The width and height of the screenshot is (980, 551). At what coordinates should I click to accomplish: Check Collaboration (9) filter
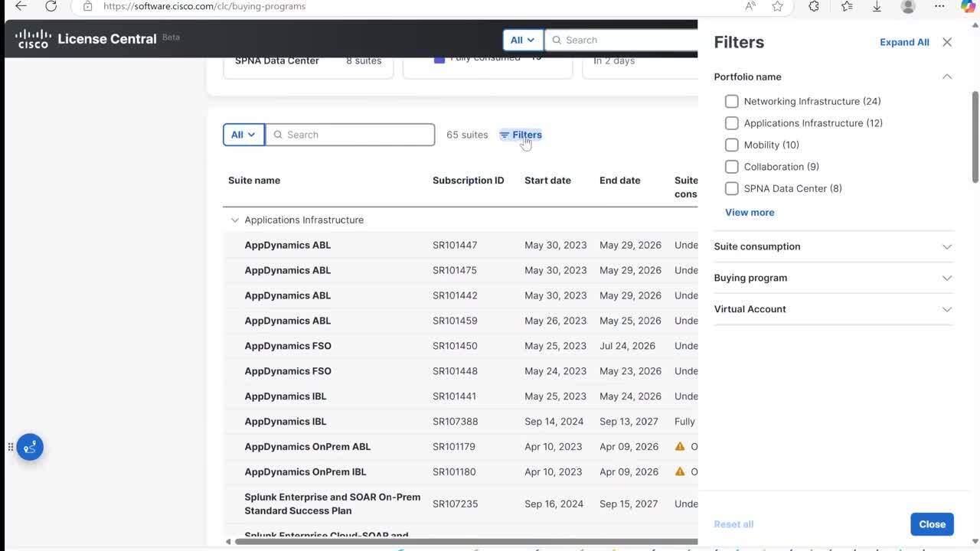732,167
